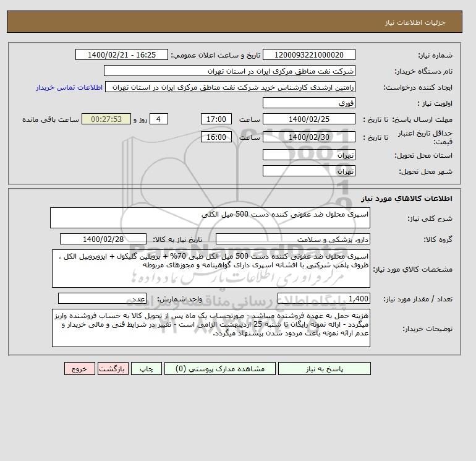
Task: Click the ایجاد کننده درخواست label
Action: coord(418,87)
